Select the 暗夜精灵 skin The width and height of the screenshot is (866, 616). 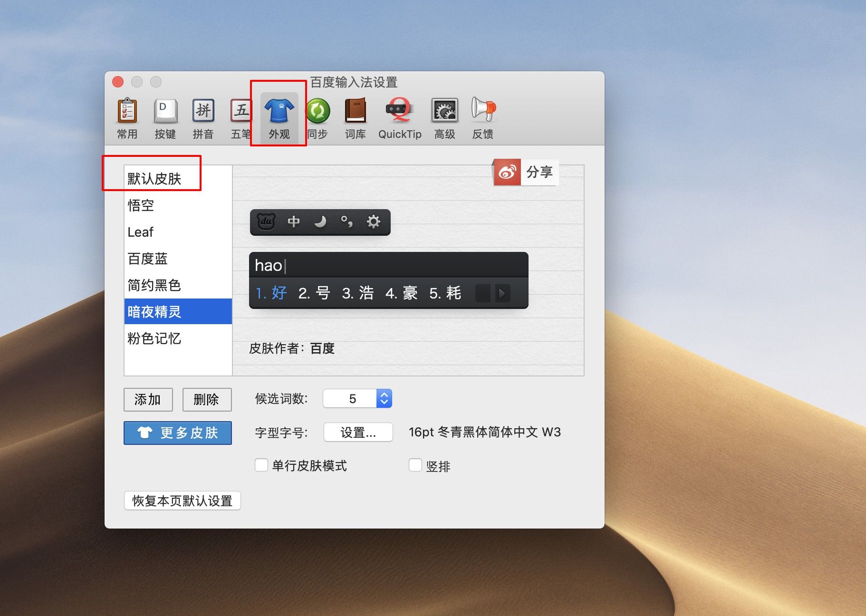[178, 312]
